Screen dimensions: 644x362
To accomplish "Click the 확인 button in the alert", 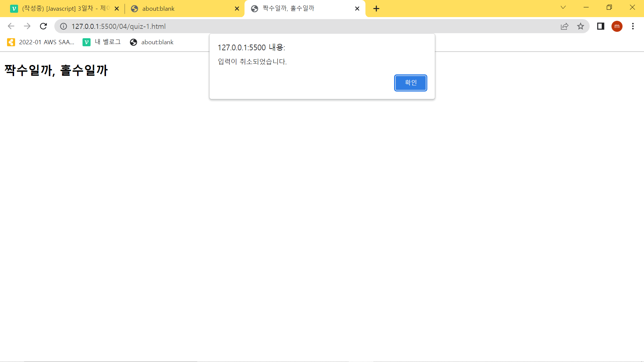I will [410, 83].
